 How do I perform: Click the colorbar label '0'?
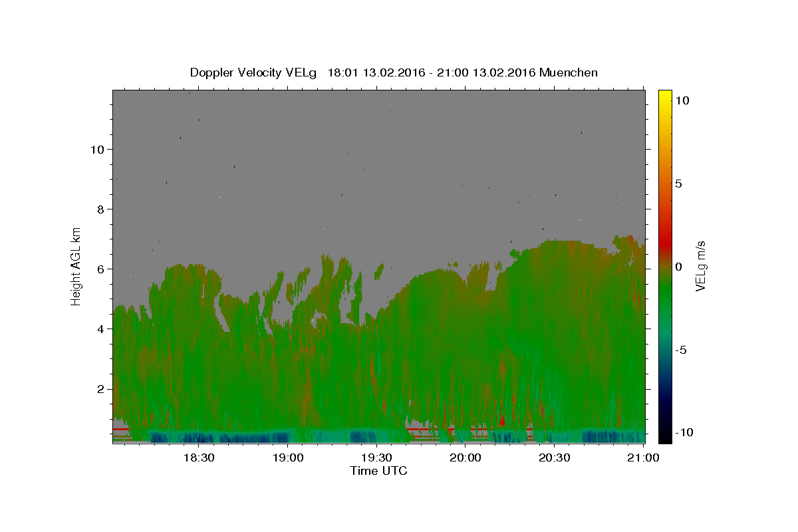(x=678, y=267)
